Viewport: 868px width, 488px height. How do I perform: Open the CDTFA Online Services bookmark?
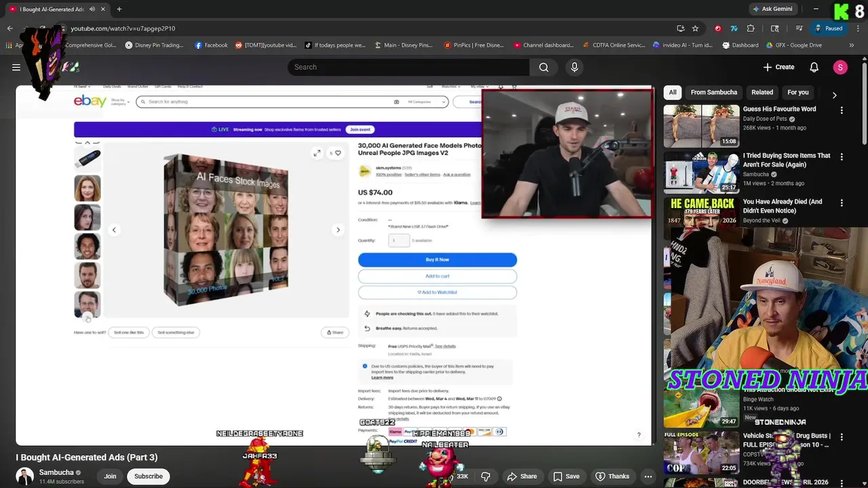[614, 45]
